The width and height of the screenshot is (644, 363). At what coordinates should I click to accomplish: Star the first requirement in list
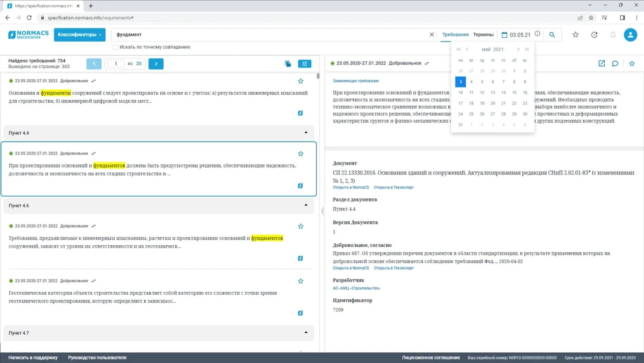pos(301,81)
